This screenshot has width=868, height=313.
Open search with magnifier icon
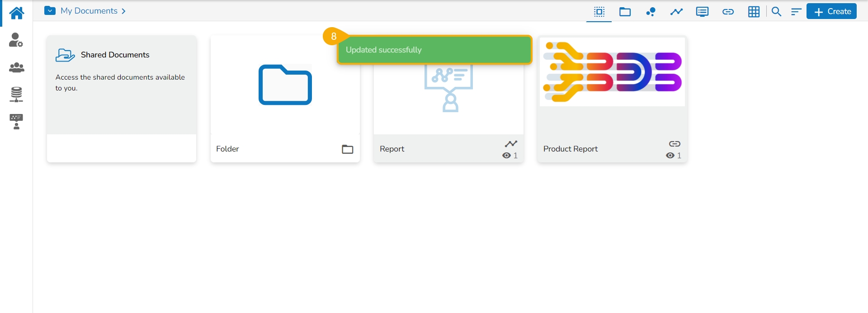(x=777, y=12)
